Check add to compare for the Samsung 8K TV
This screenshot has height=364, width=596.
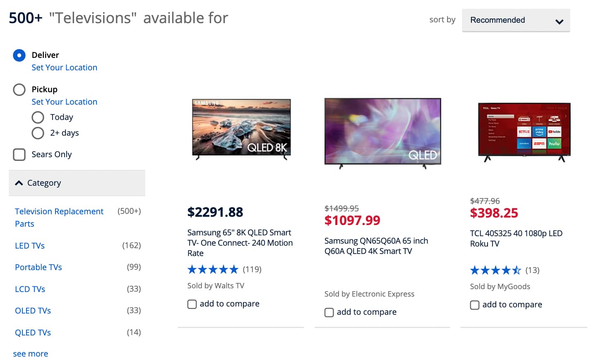pos(192,304)
